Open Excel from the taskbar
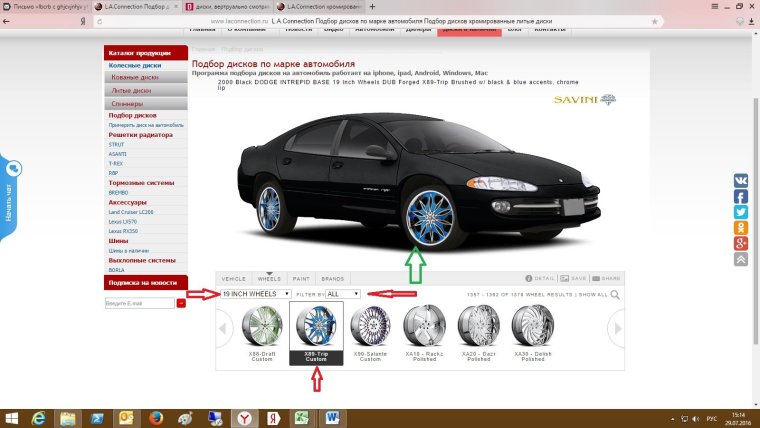Image resolution: width=760 pixels, height=428 pixels. (302, 418)
